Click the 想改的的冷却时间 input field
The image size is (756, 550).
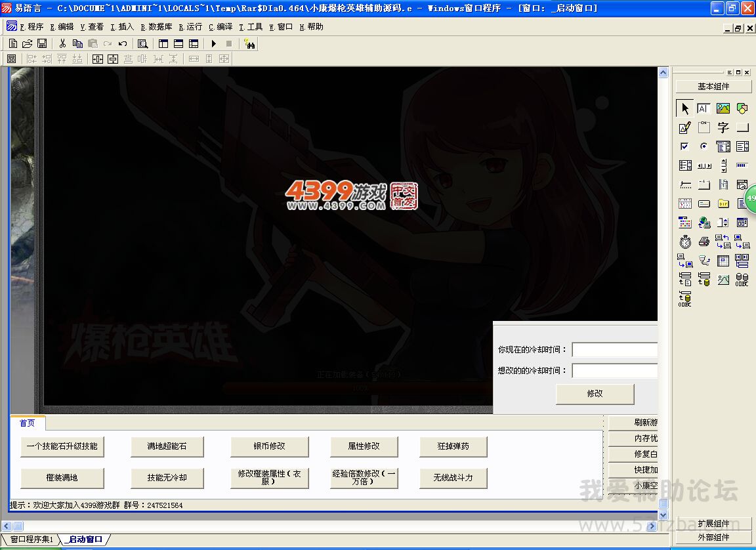click(615, 371)
